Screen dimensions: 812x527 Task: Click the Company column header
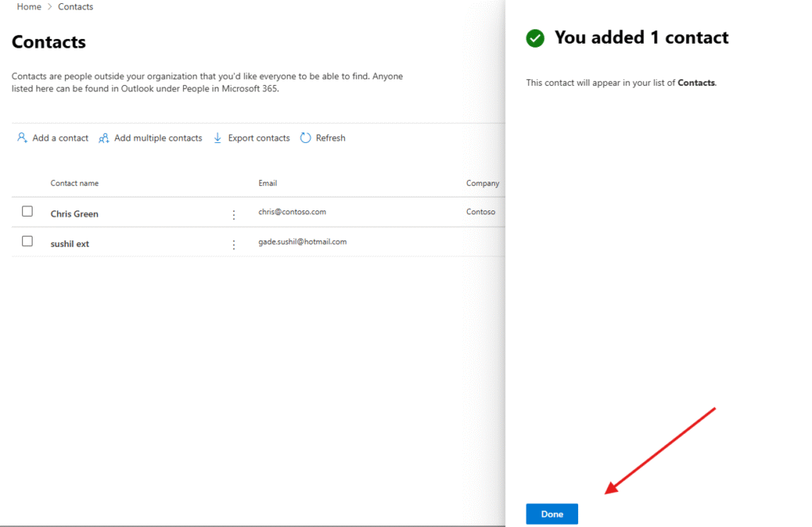pos(482,183)
